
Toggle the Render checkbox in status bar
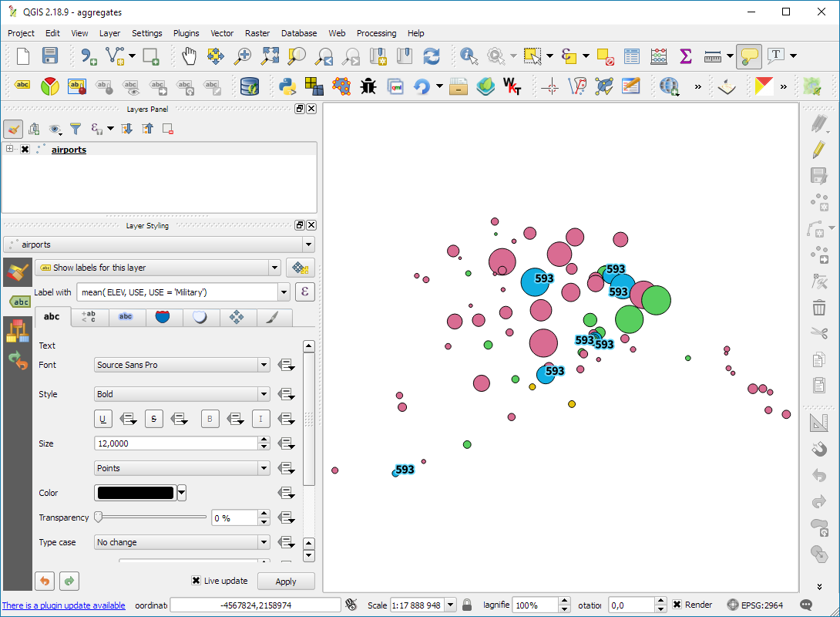677,605
